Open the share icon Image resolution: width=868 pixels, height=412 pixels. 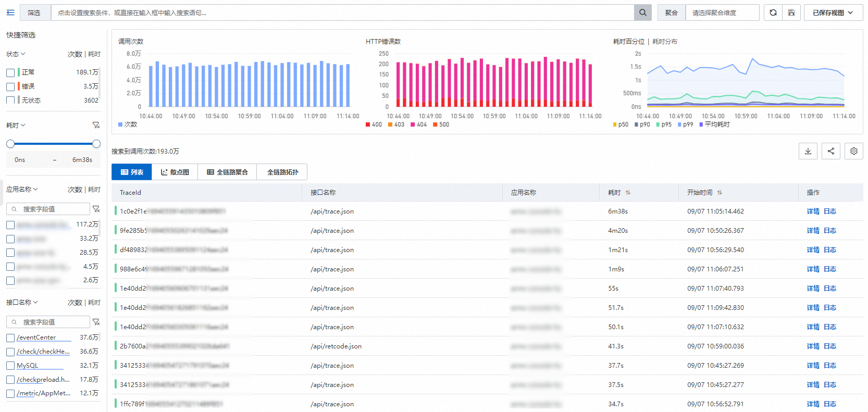(x=830, y=151)
